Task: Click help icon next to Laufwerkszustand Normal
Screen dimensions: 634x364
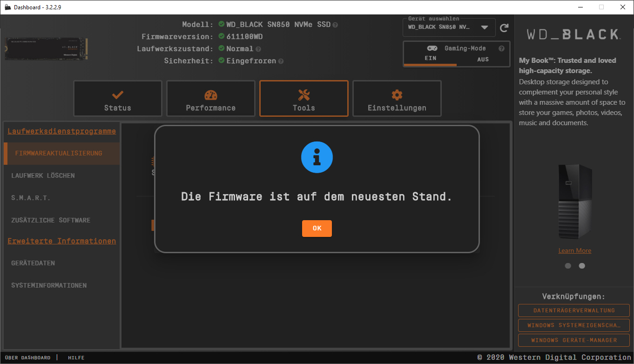Action: 258,49
